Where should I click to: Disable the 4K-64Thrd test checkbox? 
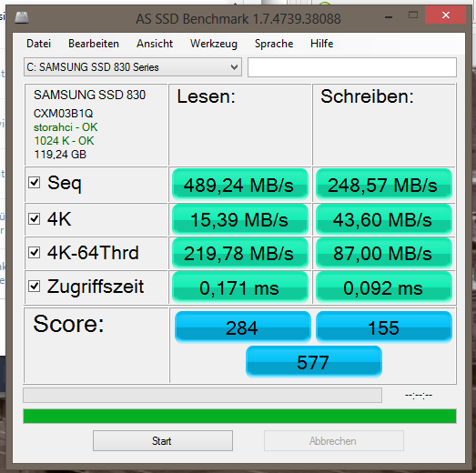34,252
